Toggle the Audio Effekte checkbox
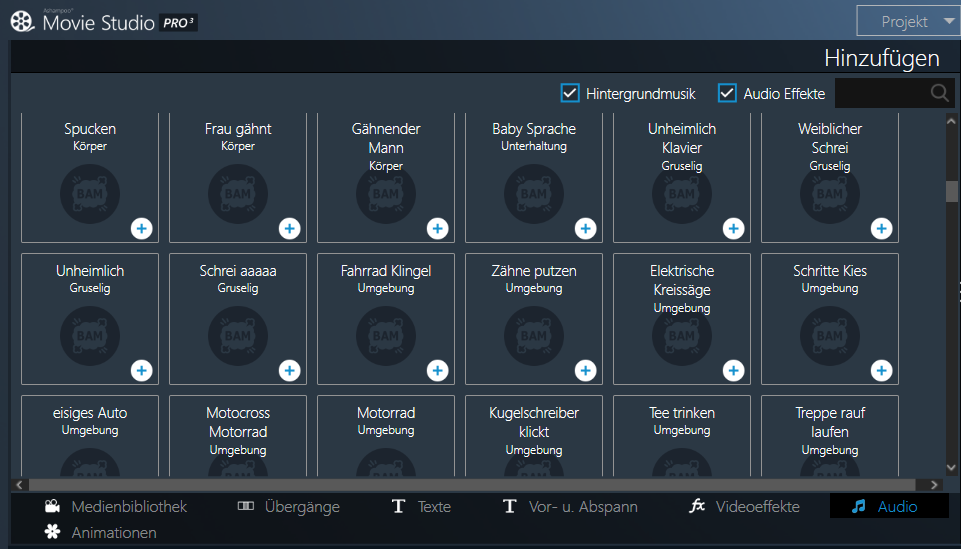 pos(727,93)
